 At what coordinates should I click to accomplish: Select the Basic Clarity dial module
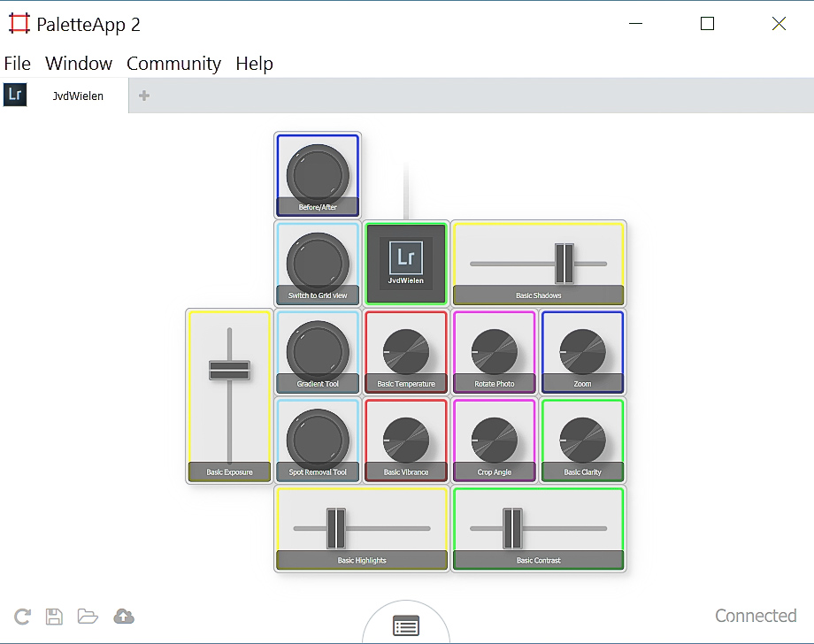click(582, 440)
